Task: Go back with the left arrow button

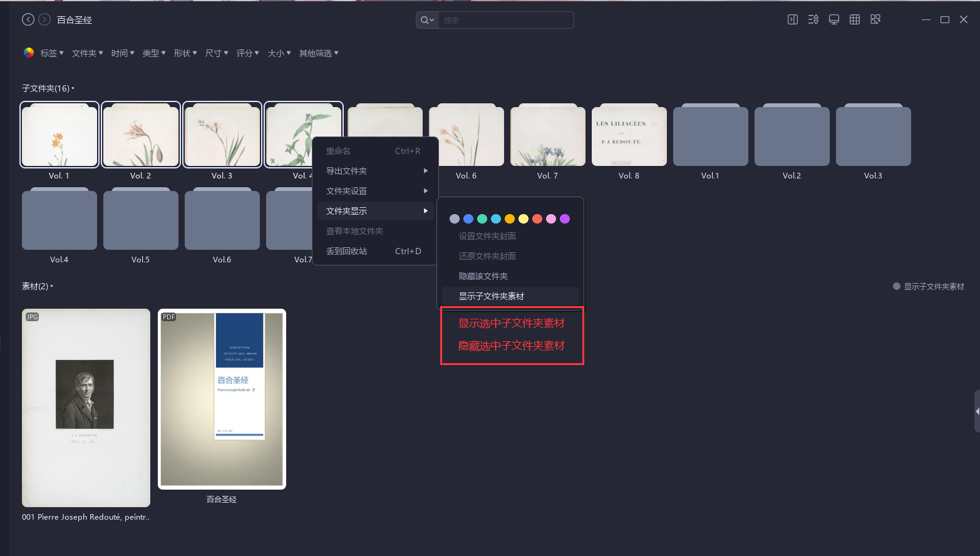Action: click(x=28, y=19)
